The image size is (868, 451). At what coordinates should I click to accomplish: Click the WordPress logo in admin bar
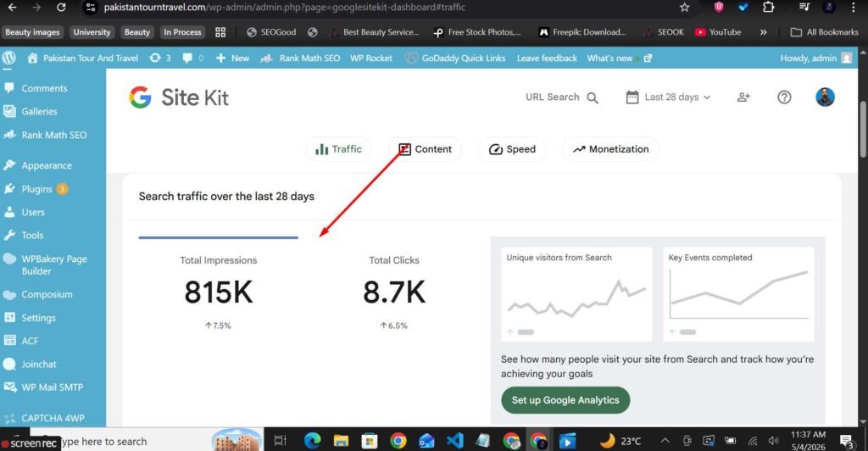[x=8, y=58]
